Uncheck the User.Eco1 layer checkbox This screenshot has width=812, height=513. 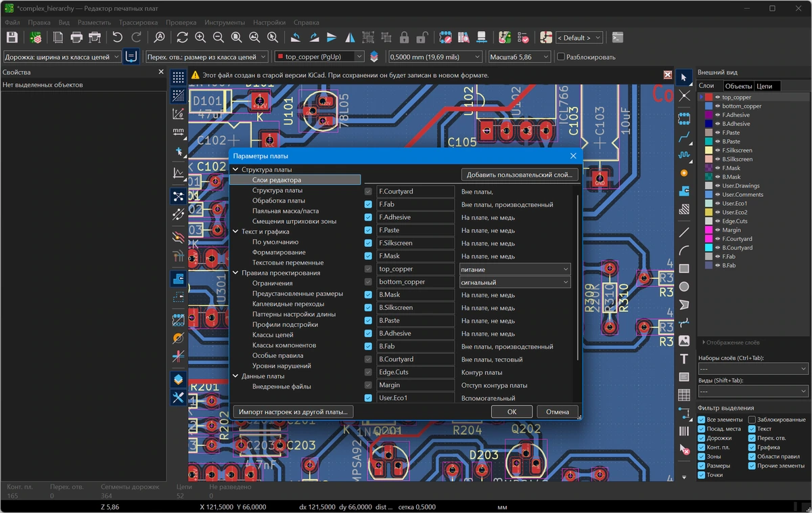[368, 398]
